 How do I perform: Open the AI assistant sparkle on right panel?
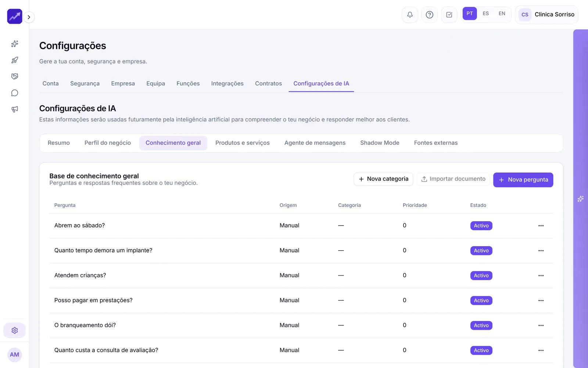[581, 199]
